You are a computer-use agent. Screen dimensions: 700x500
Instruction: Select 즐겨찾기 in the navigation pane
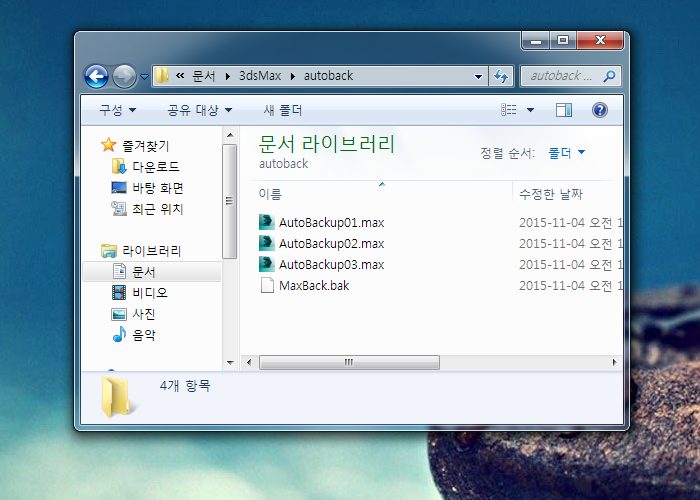146,146
